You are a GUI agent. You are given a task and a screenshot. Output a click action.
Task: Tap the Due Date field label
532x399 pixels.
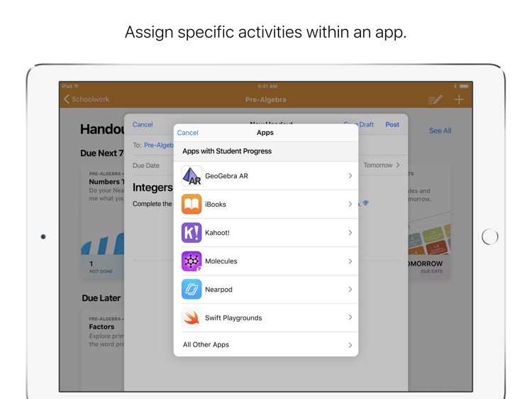coord(146,165)
